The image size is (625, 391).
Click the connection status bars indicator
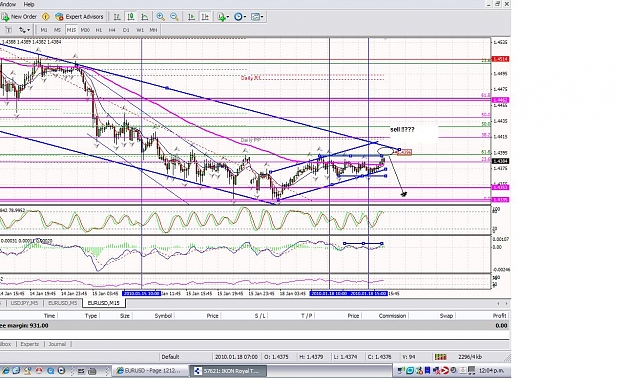(x=440, y=357)
